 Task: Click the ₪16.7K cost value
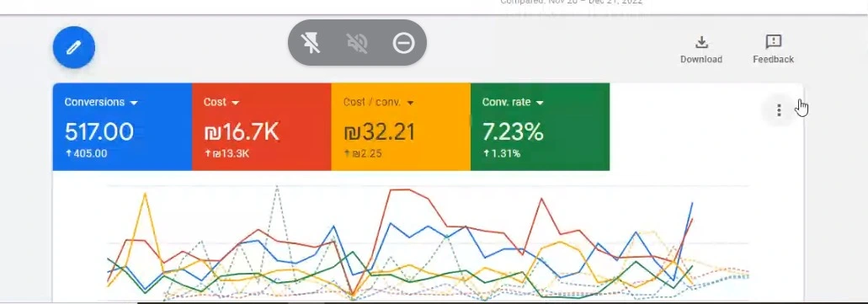pyautogui.click(x=242, y=131)
